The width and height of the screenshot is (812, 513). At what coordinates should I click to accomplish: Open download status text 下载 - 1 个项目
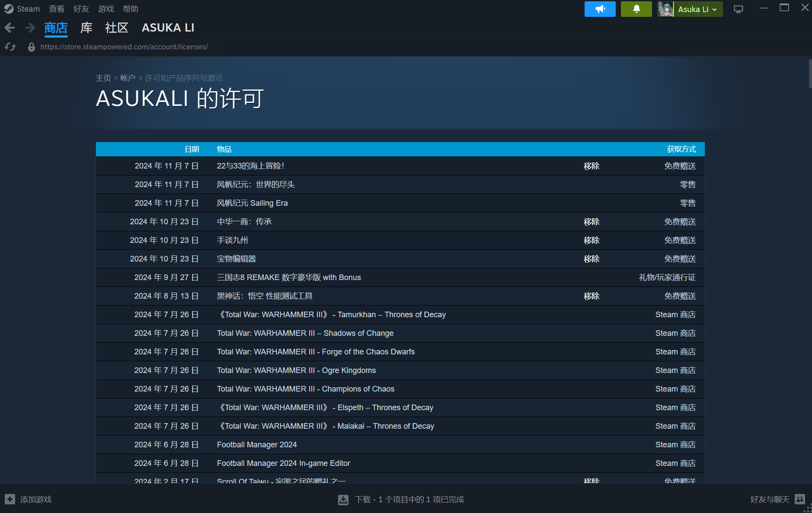pyautogui.click(x=409, y=500)
